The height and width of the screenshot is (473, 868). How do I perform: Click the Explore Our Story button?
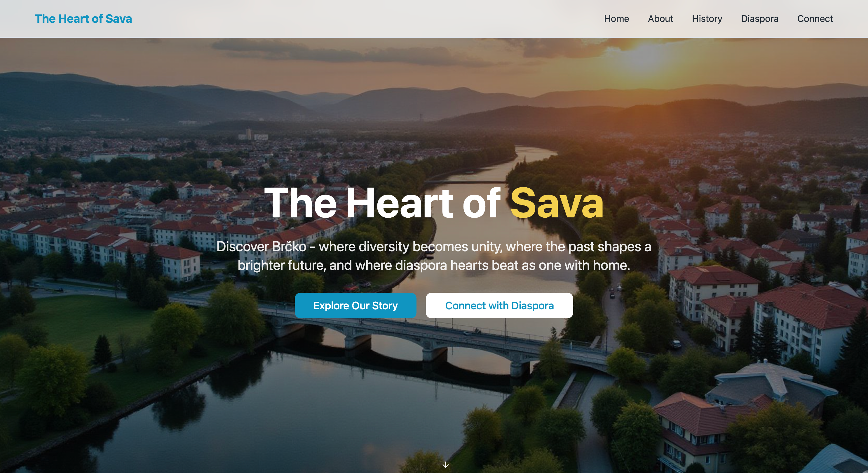[355, 305]
